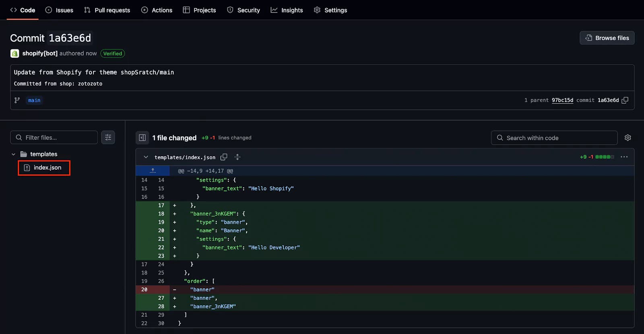Focus the Search within code field
Viewport: 644px width, 334px height.
tap(554, 138)
